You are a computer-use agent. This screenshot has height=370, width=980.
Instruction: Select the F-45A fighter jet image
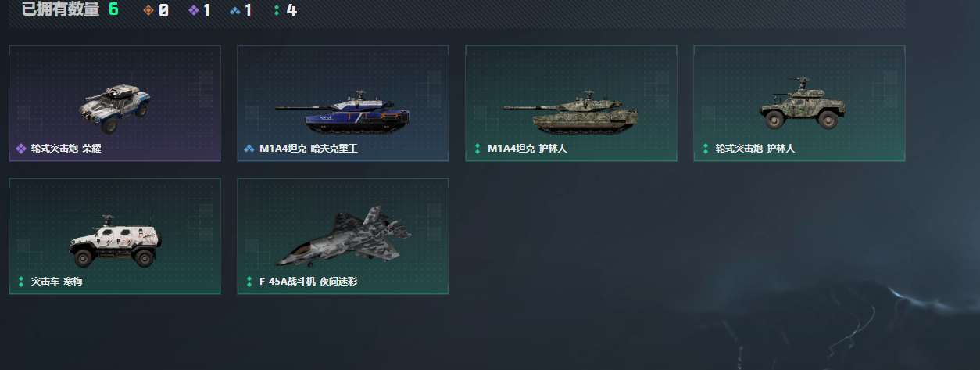pos(344,236)
